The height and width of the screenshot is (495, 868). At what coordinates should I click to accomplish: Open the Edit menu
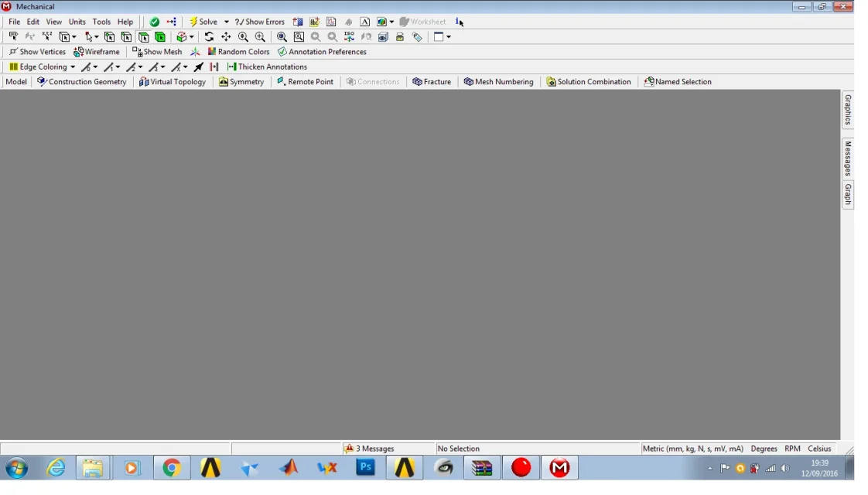(x=34, y=22)
